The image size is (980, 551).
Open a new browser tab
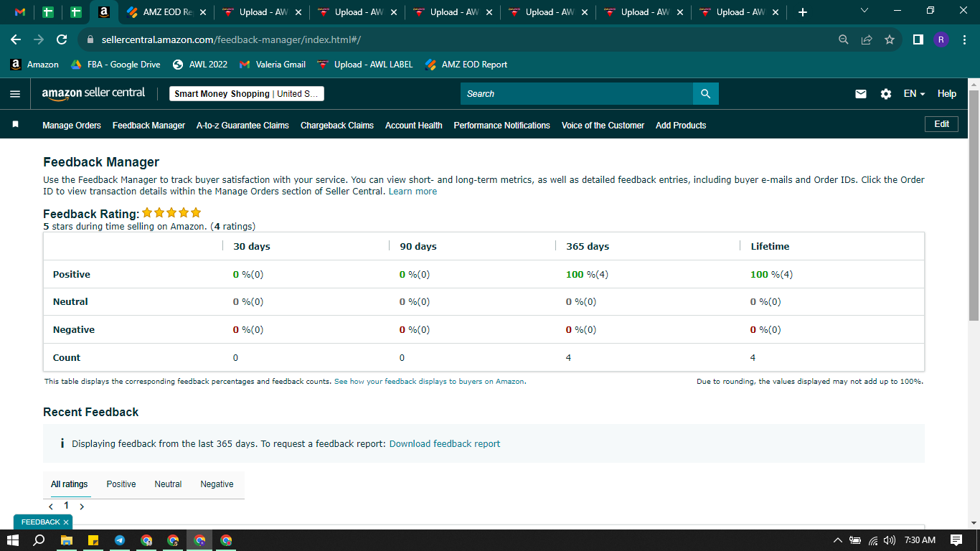[x=802, y=12]
